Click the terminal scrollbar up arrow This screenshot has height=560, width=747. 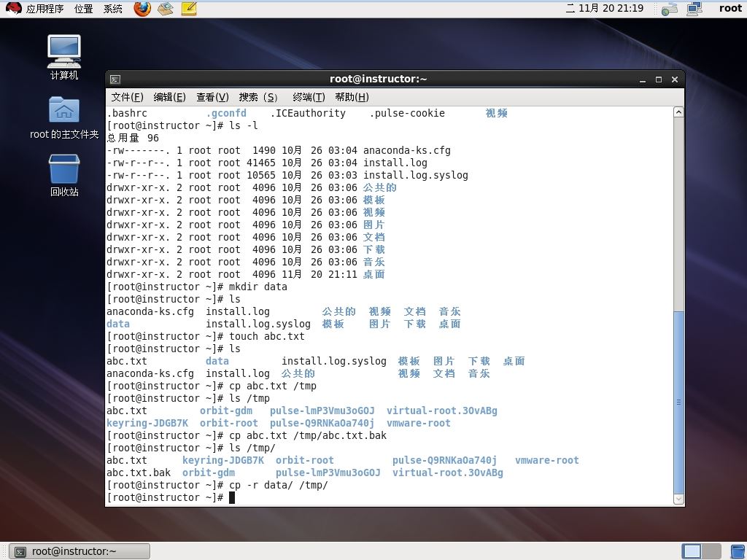pos(679,112)
